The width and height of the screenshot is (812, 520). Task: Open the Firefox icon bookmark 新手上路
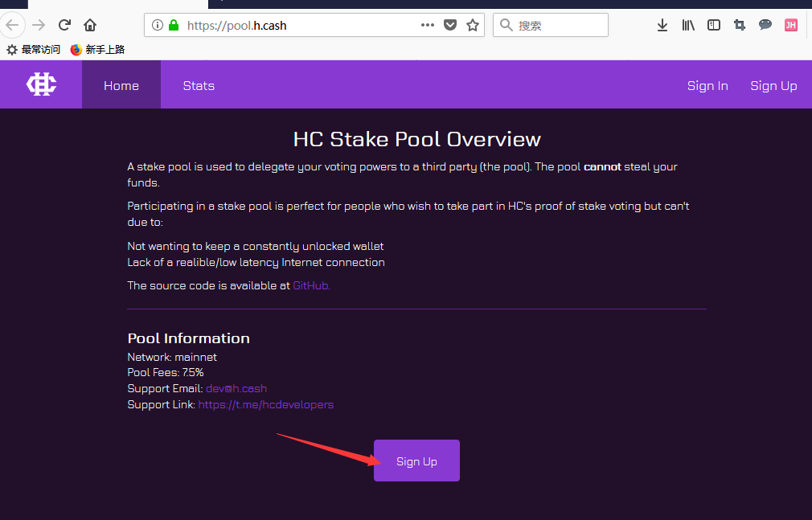point(98,50)
